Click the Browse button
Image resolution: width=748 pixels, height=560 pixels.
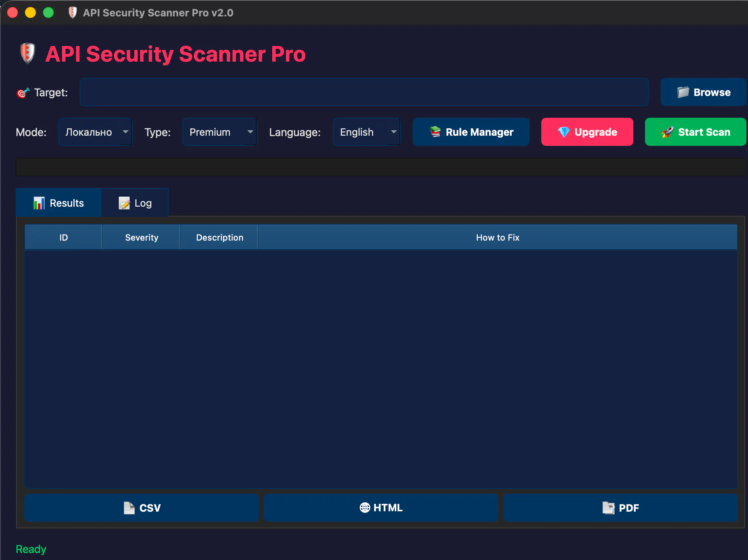point(703,92)
